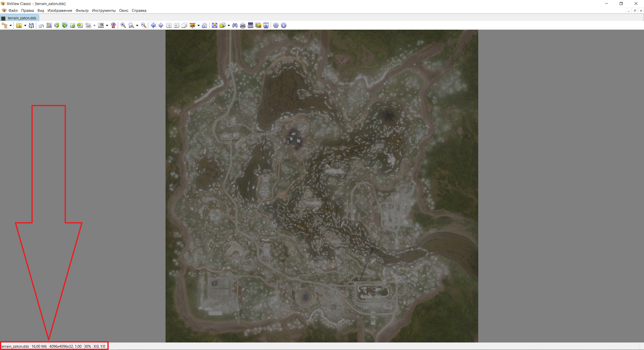The width and height of the screenshot is (644, 350).
Task: Click the red-eye correction icon
Action: click(113, 25)
